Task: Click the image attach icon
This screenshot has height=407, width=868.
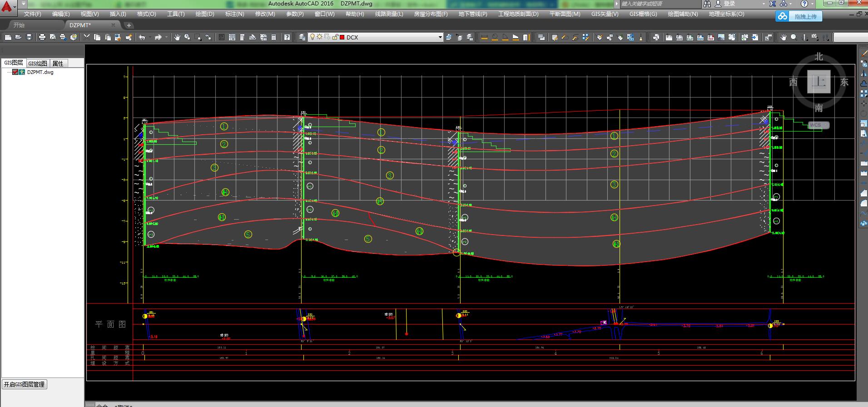Action: [x=721, y=37]
